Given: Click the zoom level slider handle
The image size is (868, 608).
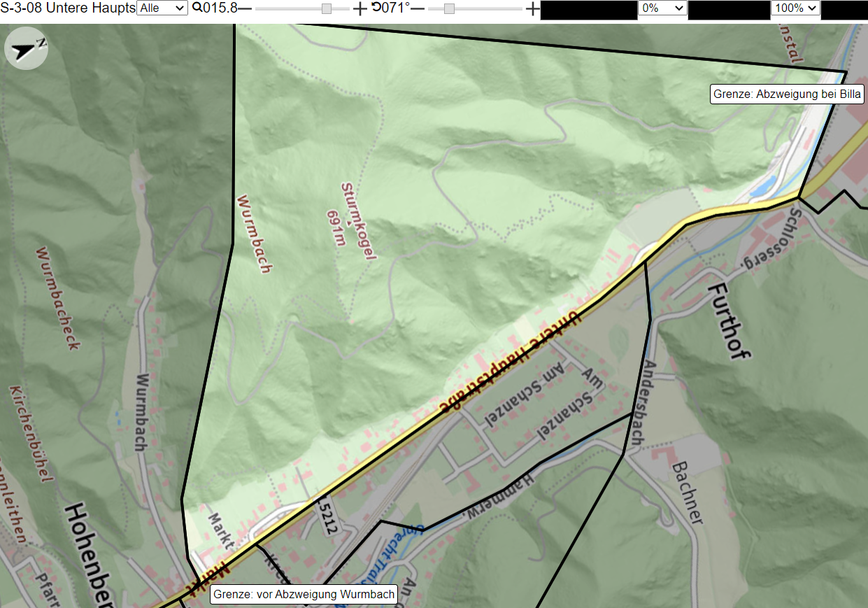Looking at the screenshot, I should coord(327,8).
